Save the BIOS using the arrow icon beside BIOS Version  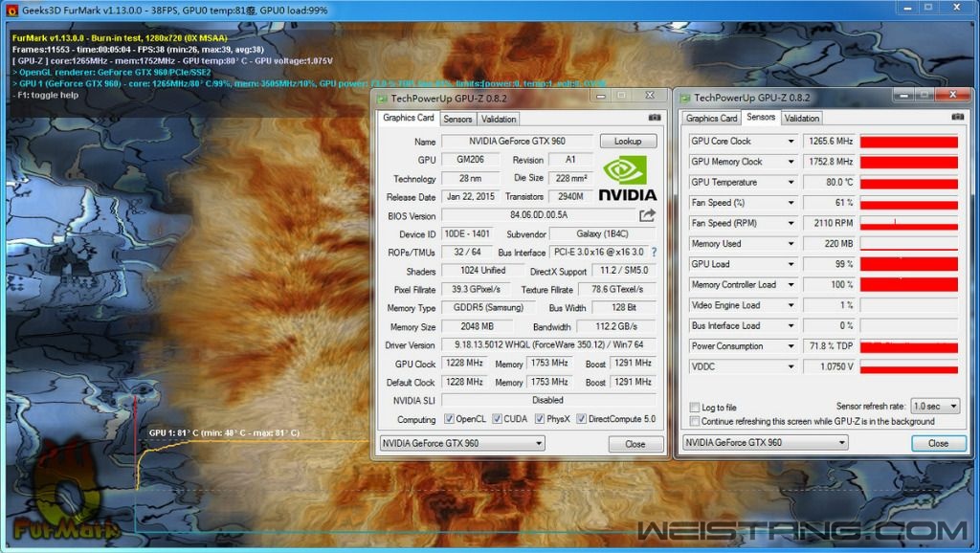point(648,215)
